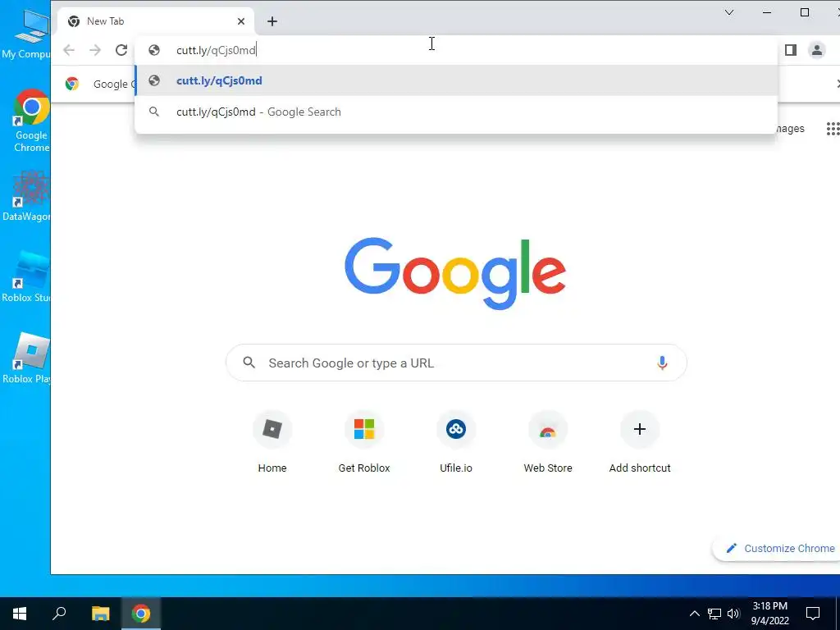Screen dimensions: 840x630
Task: Click search icon in Google Search suggestion
Action: pos(154,112)
